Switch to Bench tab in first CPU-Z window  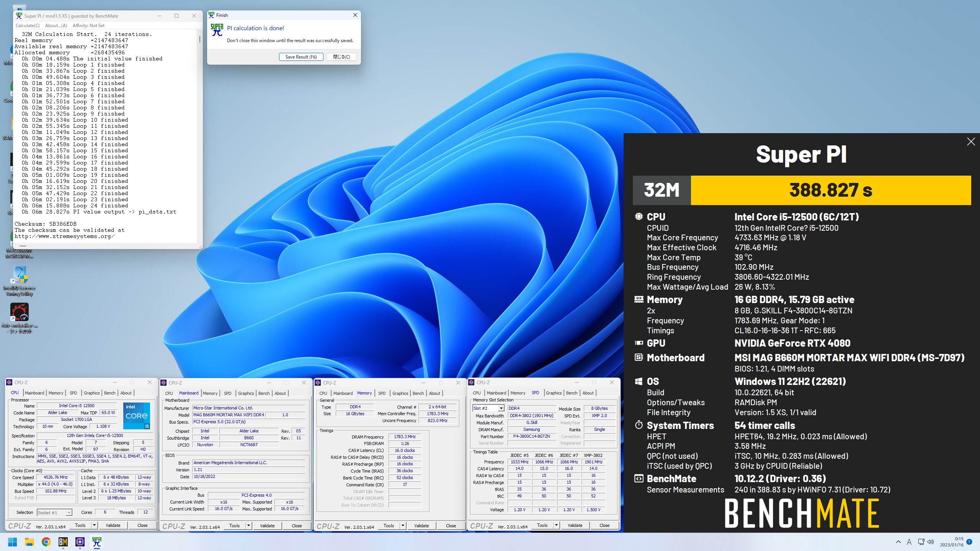pos(109,393)
